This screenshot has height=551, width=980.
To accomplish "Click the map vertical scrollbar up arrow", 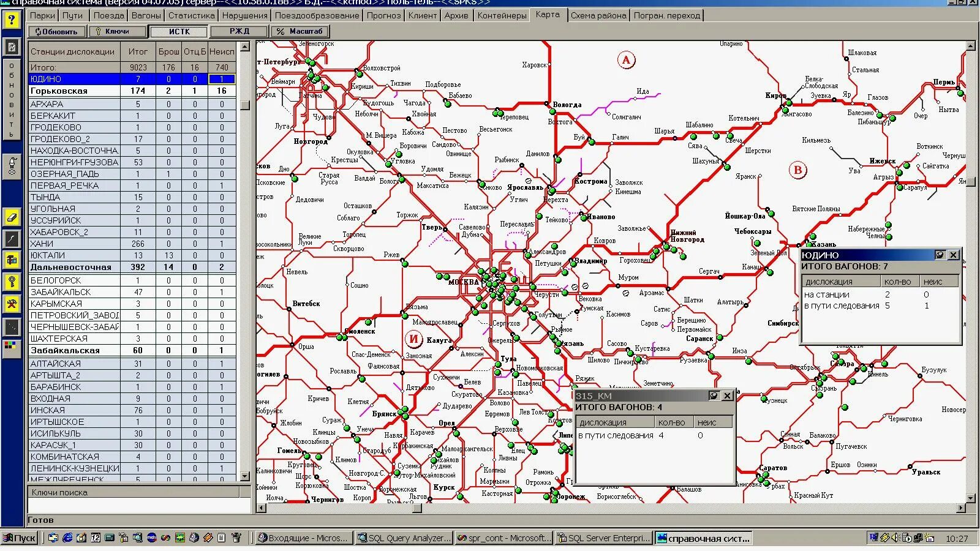I will click(970, 46).
